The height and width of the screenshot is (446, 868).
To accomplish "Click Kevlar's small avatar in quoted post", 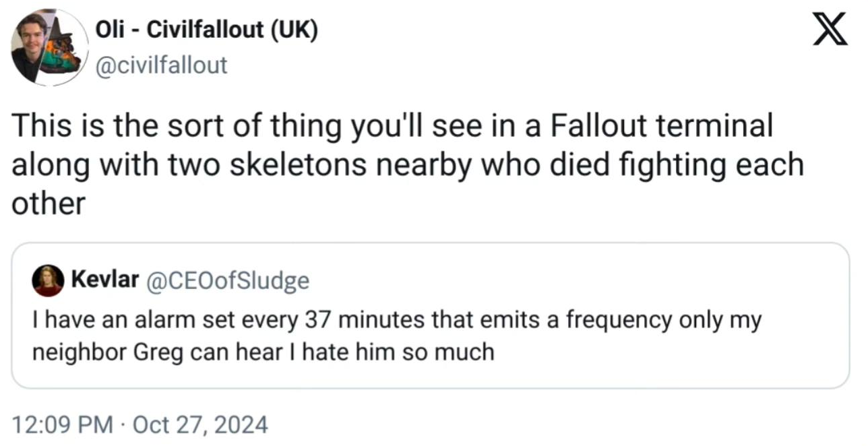I will click(48, 280).
